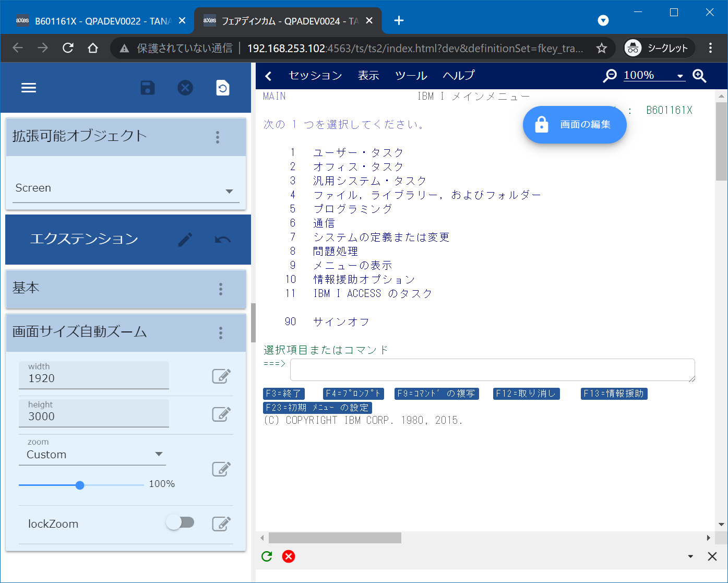The image size is (728, 583).
Task: Click the F12=取り消し button
Action: pyautogui.click(x=527, y=394)
